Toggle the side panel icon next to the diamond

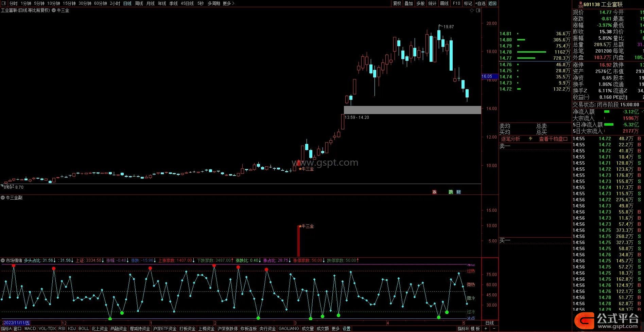click(478, 11)
